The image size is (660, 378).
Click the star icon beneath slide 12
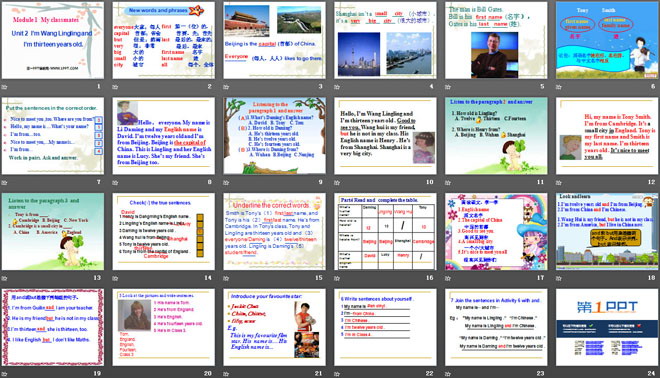coord(559,183)
